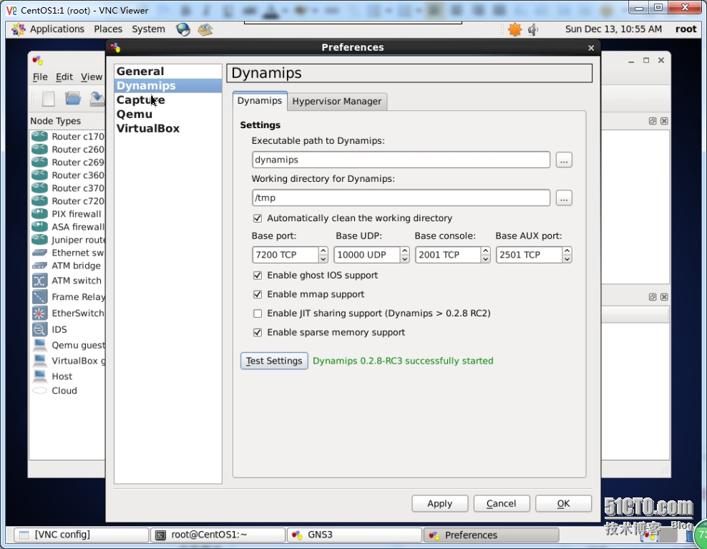Open the Qemu preferences section
Image resolution: width=707 pixels, height=549 pixels.
168,114
